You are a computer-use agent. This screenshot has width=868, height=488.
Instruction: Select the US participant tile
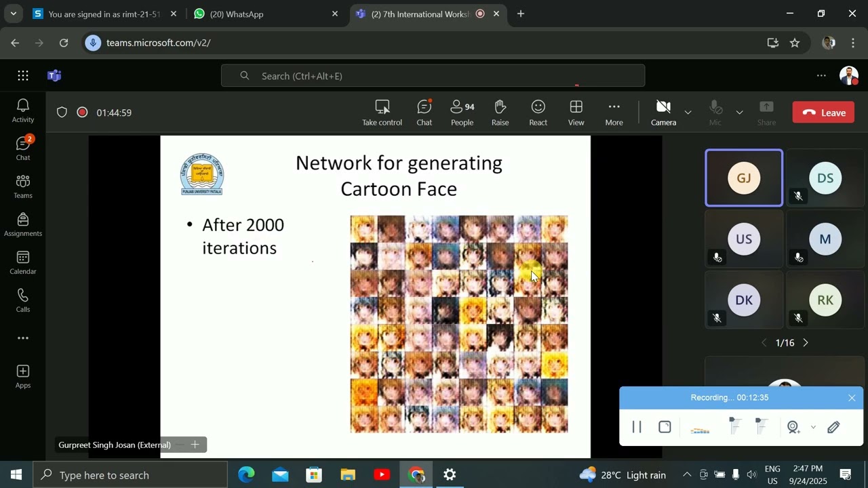click(744, 239)
